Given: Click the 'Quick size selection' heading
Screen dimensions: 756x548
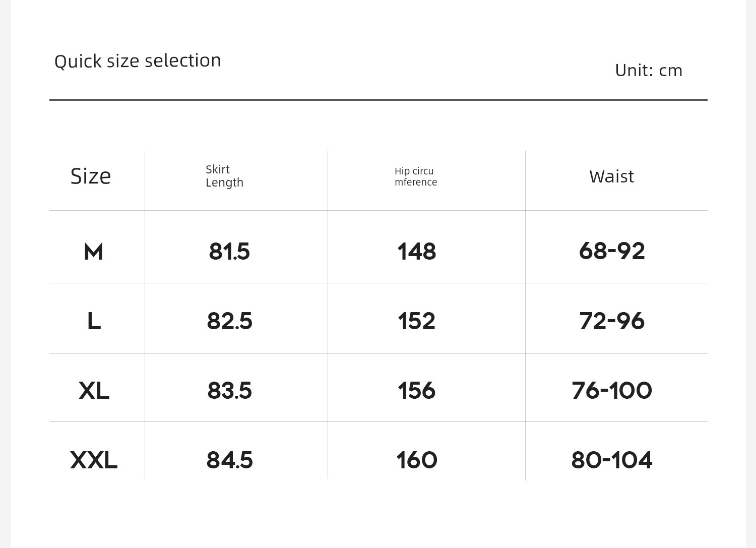Looking at the screenshot, I should [x=138, y=61].
